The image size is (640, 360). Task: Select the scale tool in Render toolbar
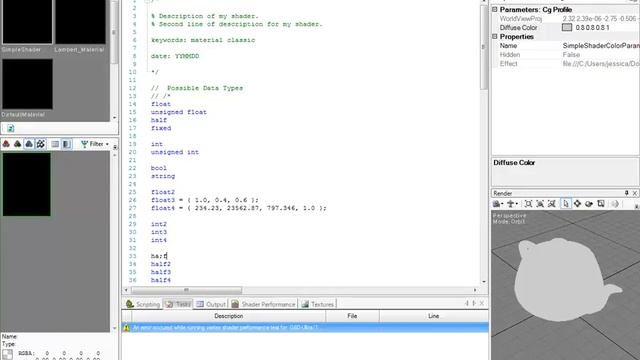click(601, 204)
